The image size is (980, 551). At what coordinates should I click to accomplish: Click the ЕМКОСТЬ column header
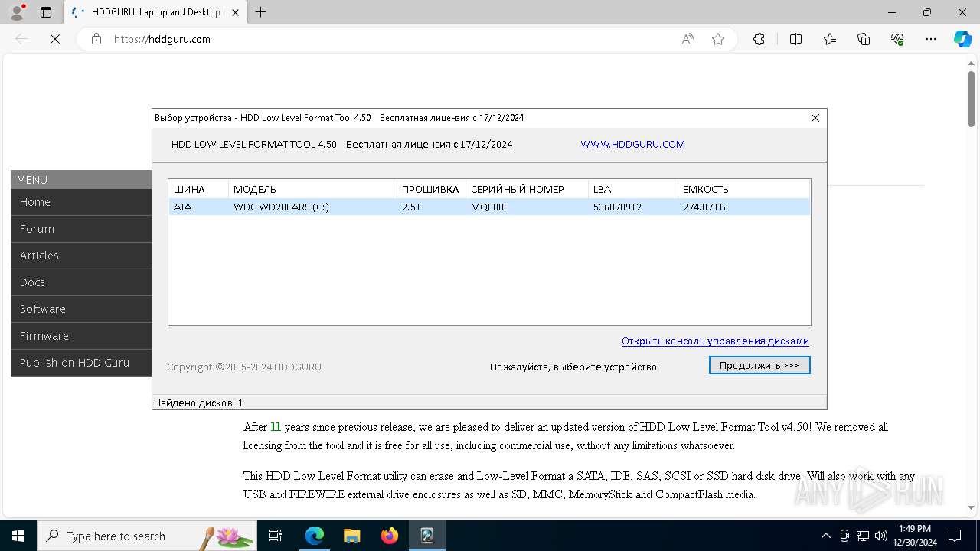pyautogui.click(x=743, y=189)
